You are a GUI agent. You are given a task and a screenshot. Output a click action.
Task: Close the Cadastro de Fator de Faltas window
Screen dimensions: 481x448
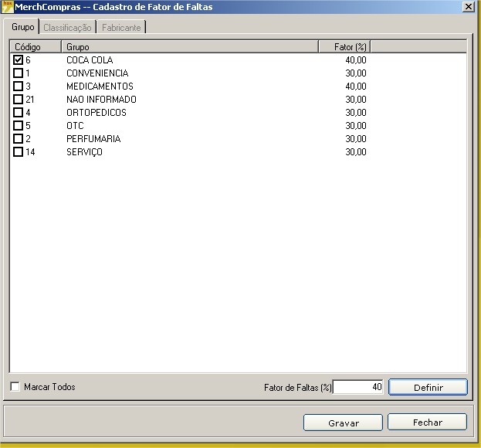tap(468, 7)
